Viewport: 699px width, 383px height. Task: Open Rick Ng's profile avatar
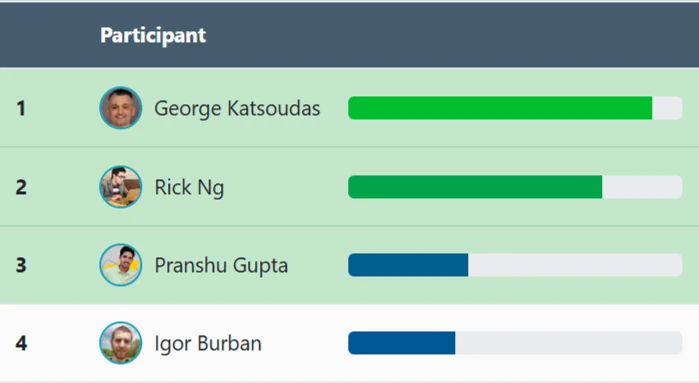pos(120,187)
